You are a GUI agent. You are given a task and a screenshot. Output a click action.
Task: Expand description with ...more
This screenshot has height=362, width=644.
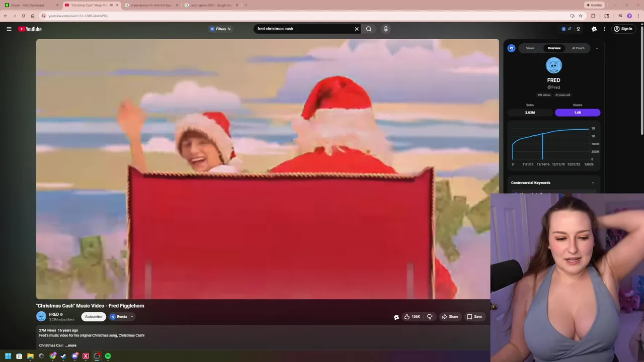pos(71,345)
